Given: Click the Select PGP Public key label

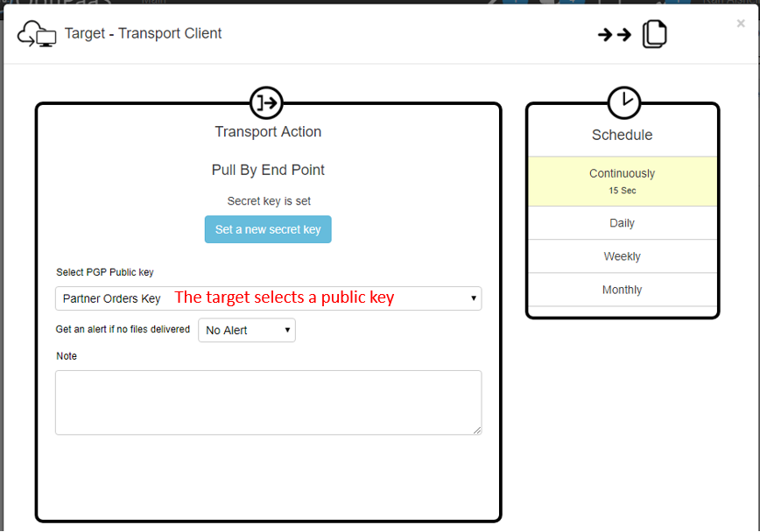Looking at the screenshot, I should [105, 272].
